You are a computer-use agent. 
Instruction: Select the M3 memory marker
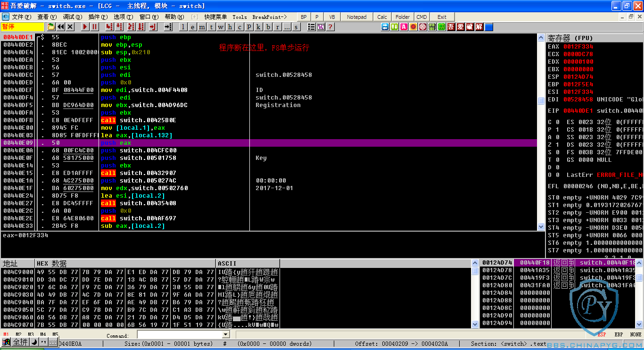coord(31,334)
